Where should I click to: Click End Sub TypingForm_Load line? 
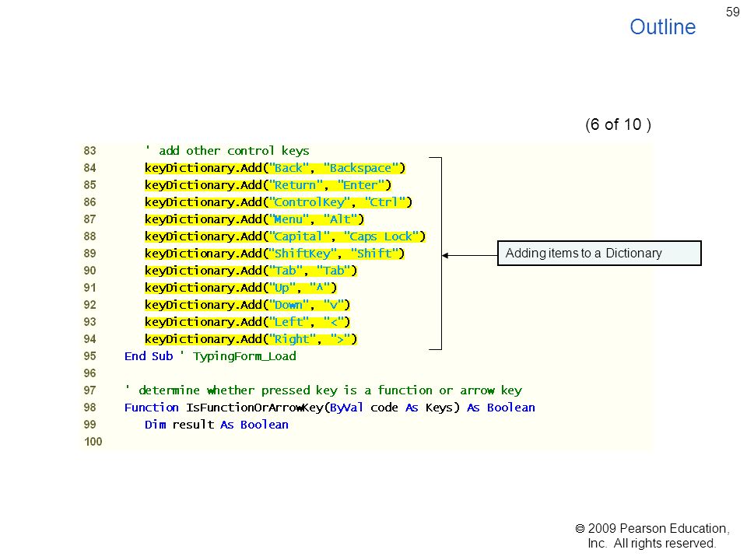[210, 357]
